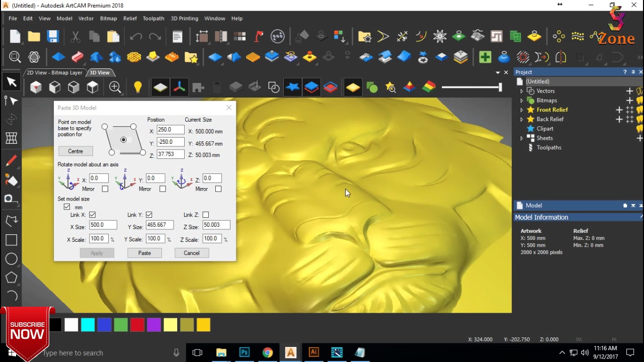Click the isometric view cube icon
This screenshot has height=362, width=644.
pos(36,87)
